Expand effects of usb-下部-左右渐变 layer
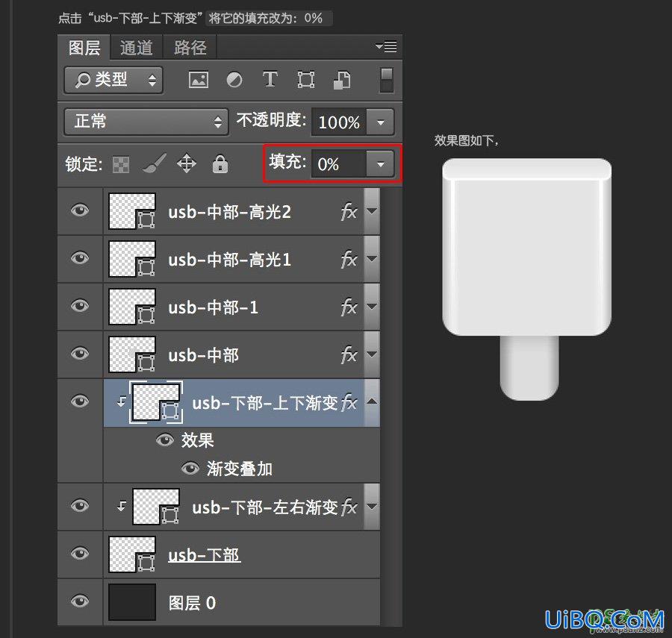This screenshot has width=672, height=638. click(x=372, y=507)
